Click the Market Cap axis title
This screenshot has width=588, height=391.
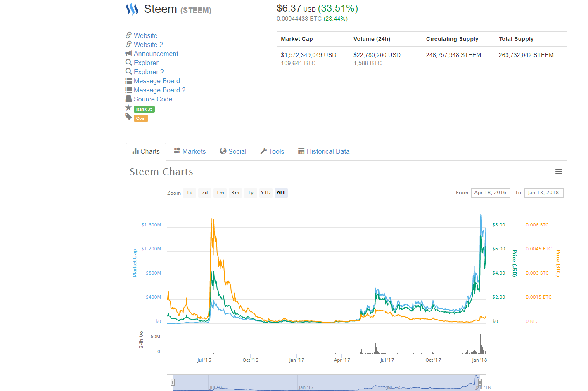coord(135,263)
